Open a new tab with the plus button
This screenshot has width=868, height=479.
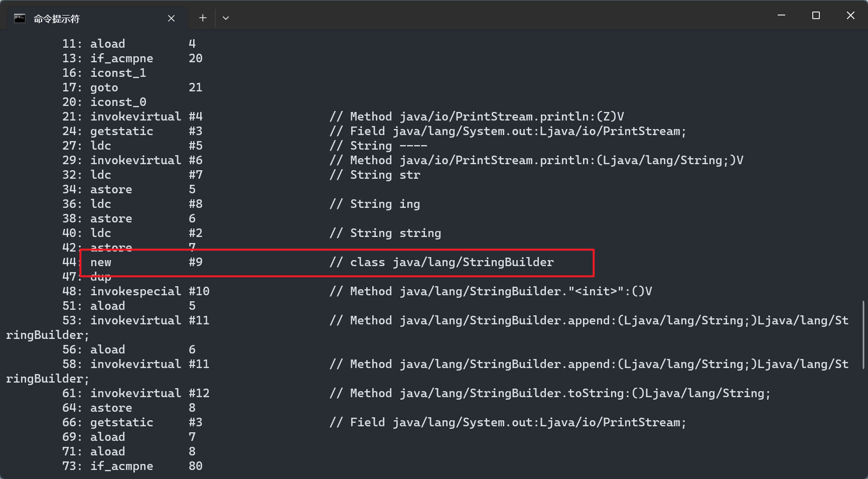(203, 18)
